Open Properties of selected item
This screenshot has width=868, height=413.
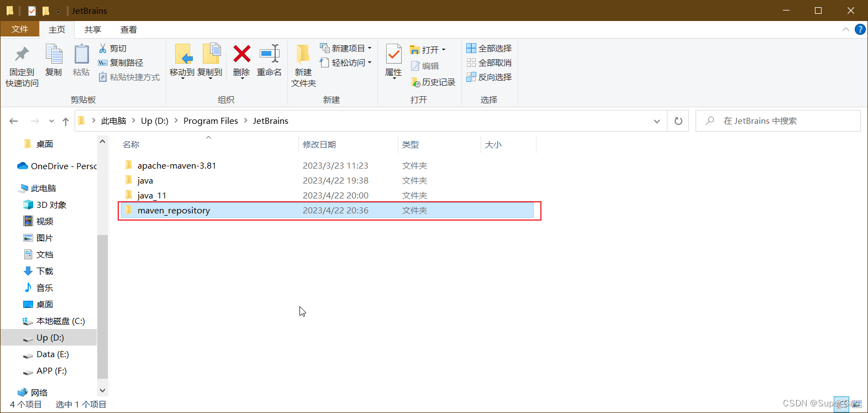pos(393,61)
